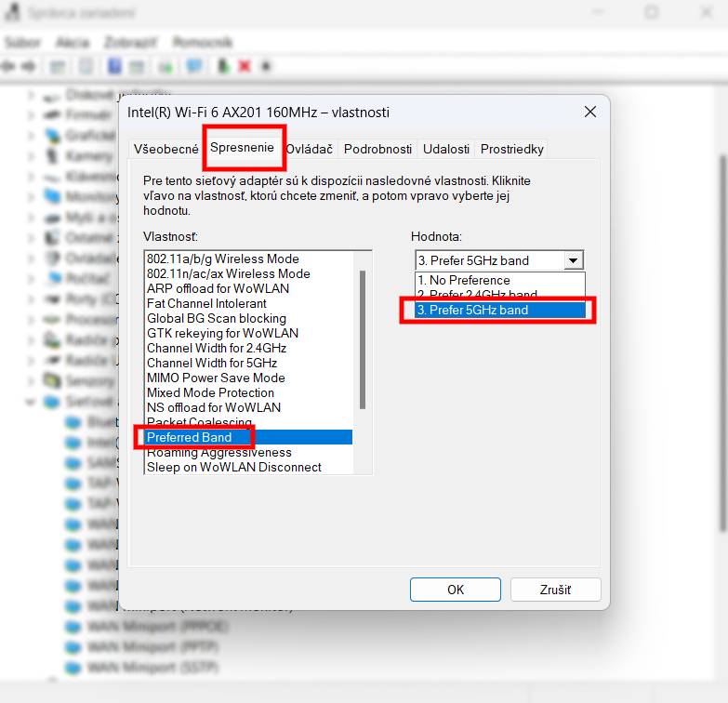Choose '3. Prefer 5GHz band' from the value list

[x=499, y=310]
